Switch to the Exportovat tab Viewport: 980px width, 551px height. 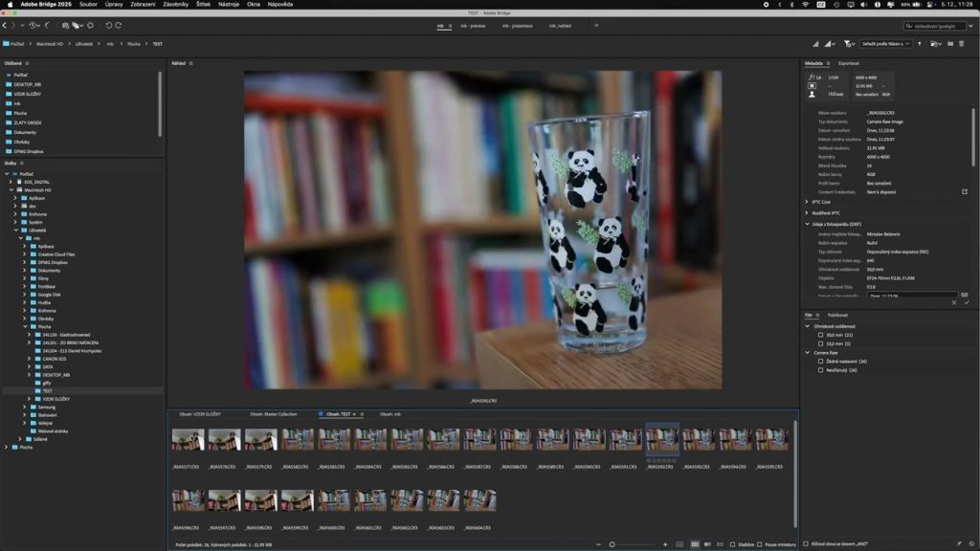[x=849, y=63]
